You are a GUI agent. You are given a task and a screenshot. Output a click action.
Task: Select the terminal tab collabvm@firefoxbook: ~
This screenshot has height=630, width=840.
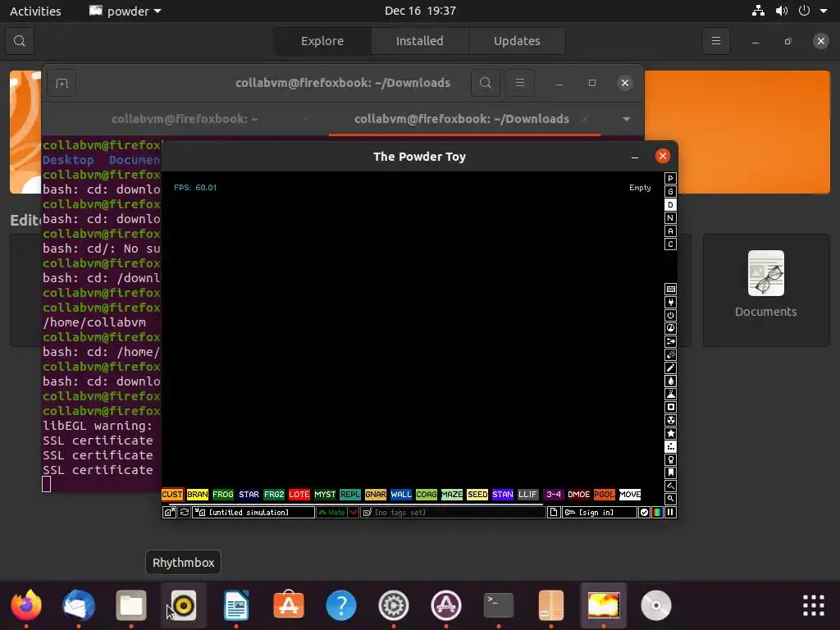pos(185,119)
